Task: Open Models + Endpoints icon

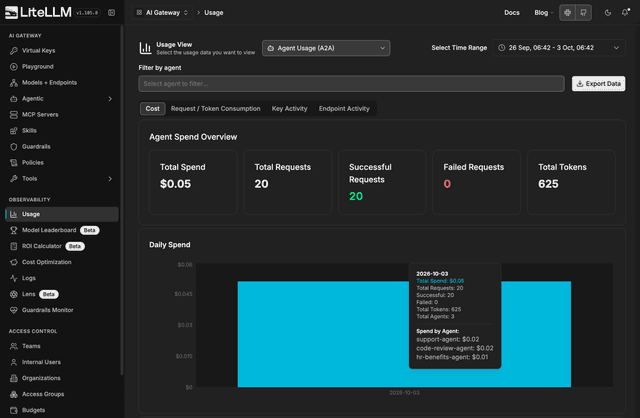Action: (13, 82)
